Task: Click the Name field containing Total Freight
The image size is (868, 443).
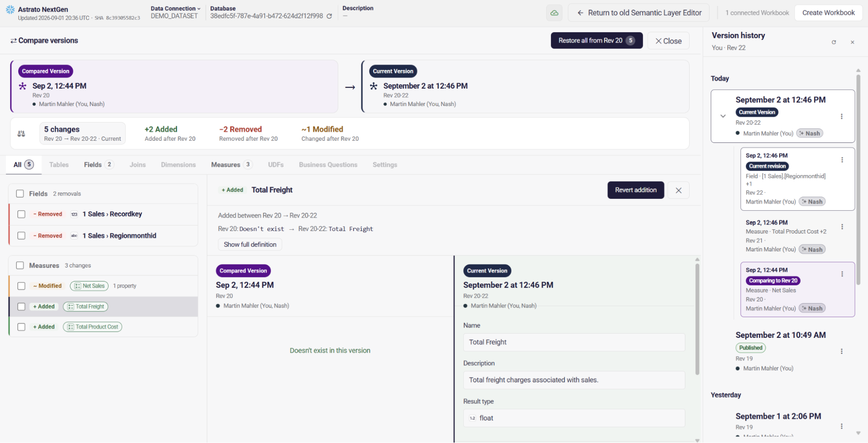Action: click(574, 342)
